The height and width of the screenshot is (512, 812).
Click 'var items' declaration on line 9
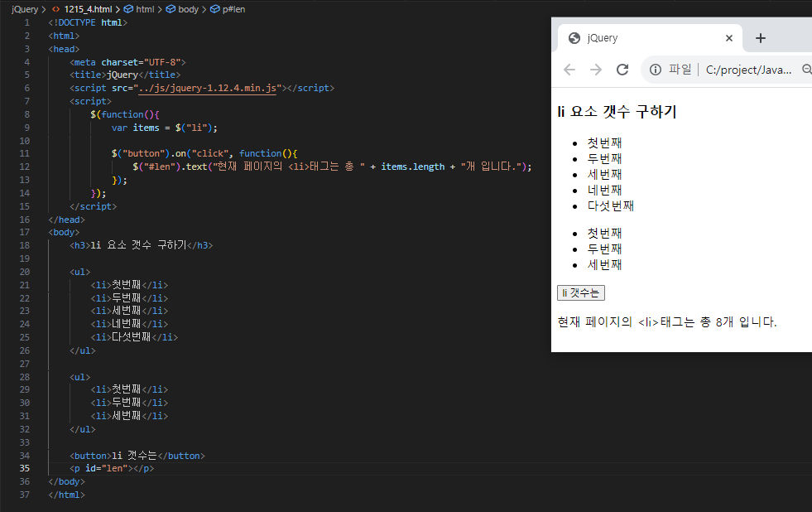[135, 128]
